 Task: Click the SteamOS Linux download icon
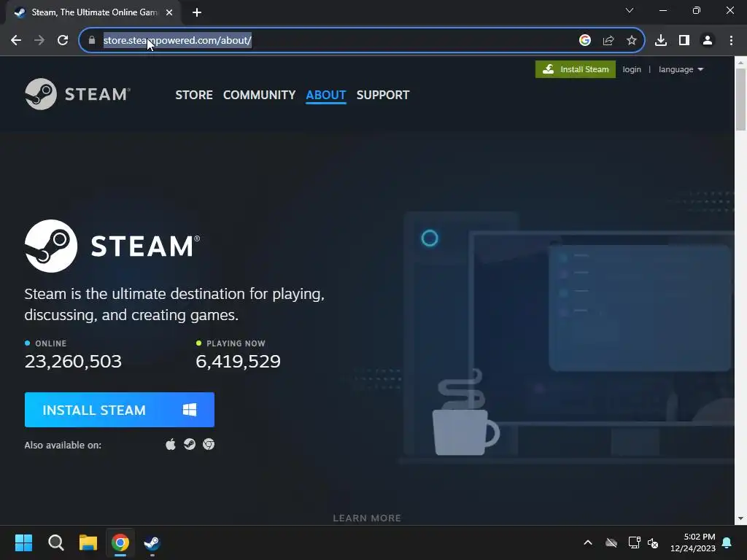tap(190, 445)
